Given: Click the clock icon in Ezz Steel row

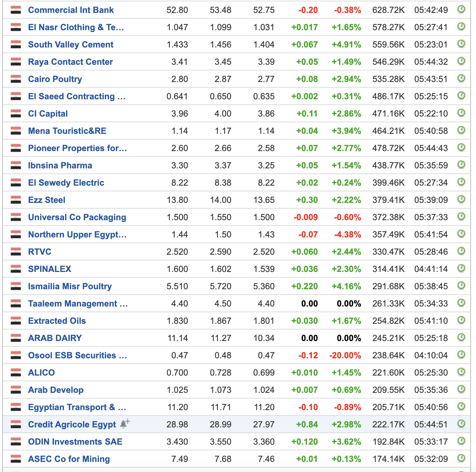Looking at the screenshot, I should pos(461,199).
